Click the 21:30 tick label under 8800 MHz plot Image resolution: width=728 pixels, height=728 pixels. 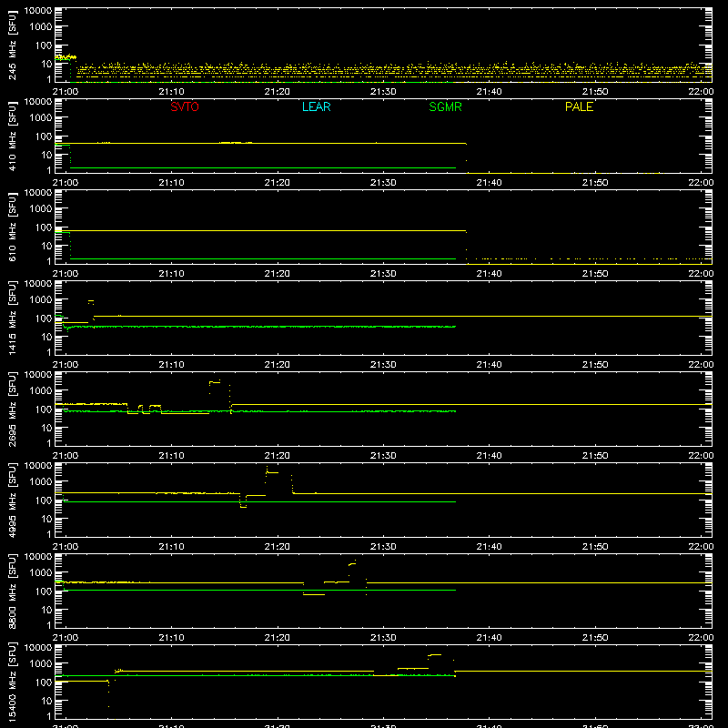click(x=383, y=638)
